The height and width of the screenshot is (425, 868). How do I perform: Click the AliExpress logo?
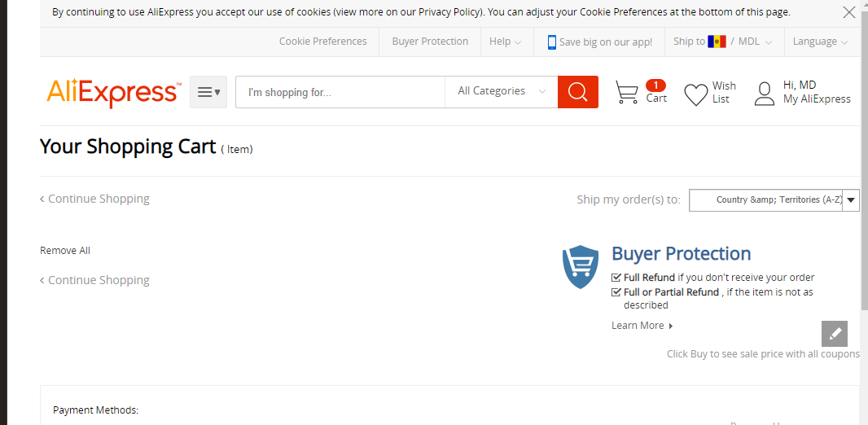click(x=113, y=93)
